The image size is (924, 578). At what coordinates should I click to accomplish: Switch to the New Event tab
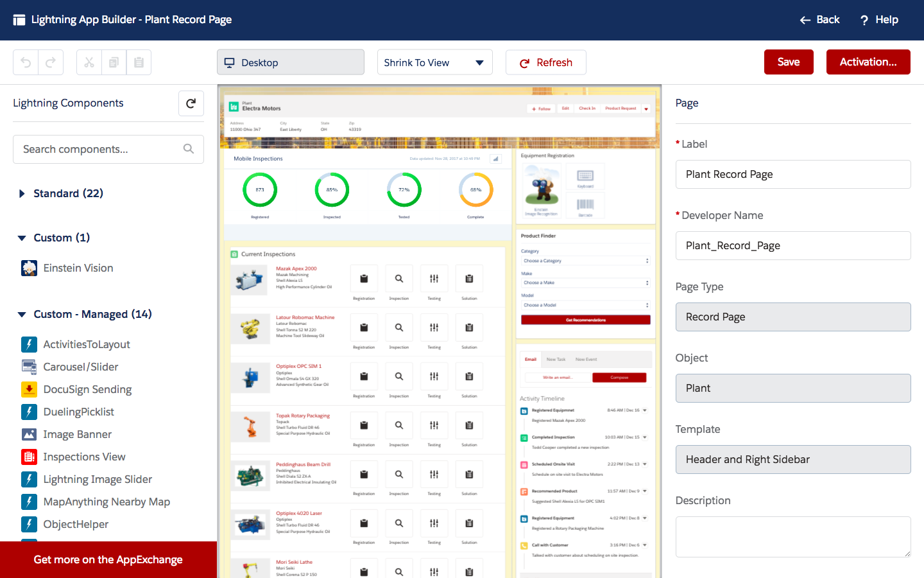click(x=586, y=359)
